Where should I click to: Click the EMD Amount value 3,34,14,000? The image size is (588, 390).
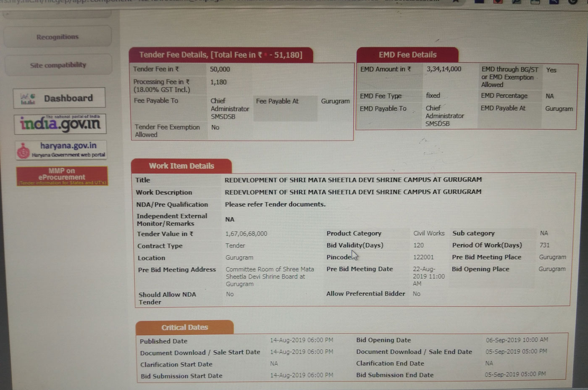click(444, 69)
